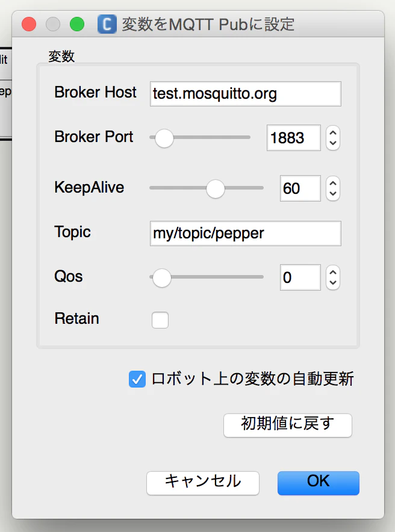Click the Qos slider handle
Screen dimensions: 395x532
[x=162, y=278]
